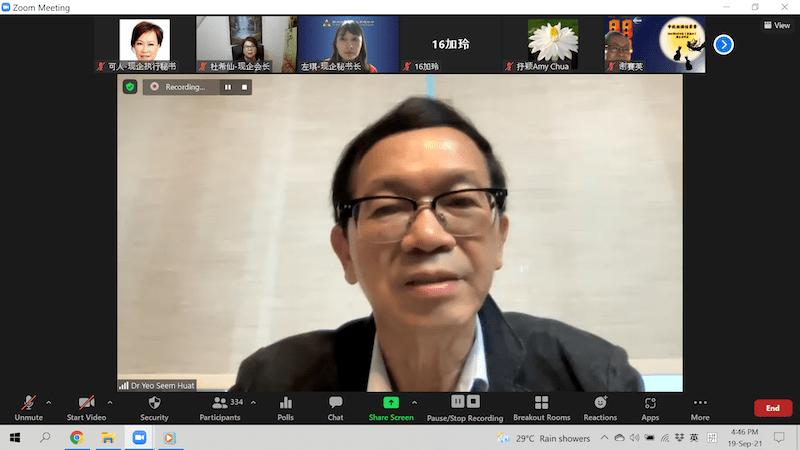Image resolution: width=800 pixels, height=450 pixels.
Task: Open the View layout menu
Action: (x=776, y=25)
